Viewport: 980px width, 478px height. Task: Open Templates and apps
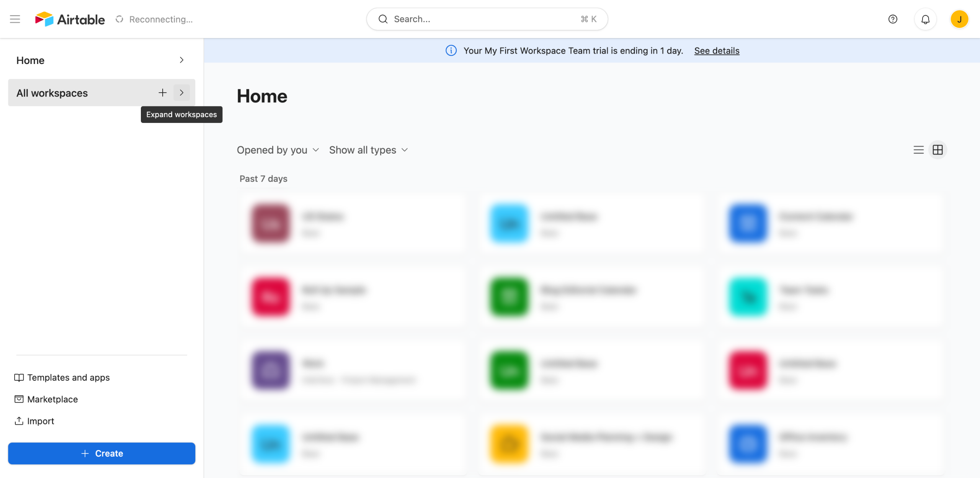tap(62, 378)
